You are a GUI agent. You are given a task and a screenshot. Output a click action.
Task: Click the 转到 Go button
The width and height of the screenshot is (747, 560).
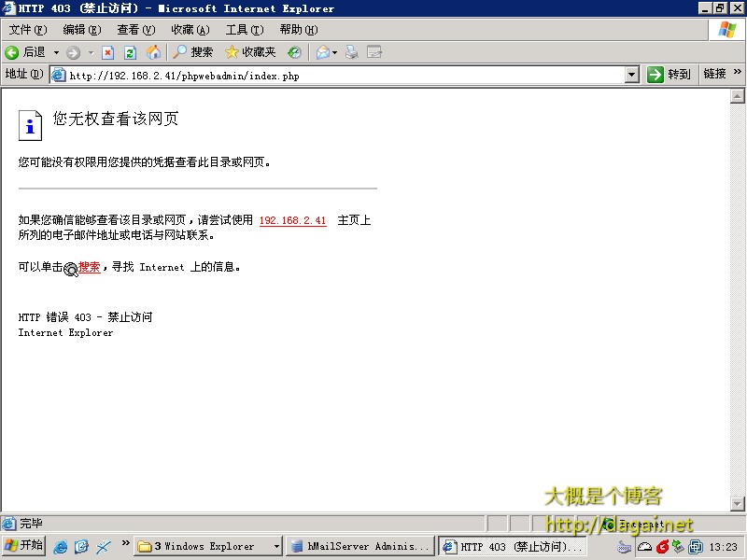669,75
